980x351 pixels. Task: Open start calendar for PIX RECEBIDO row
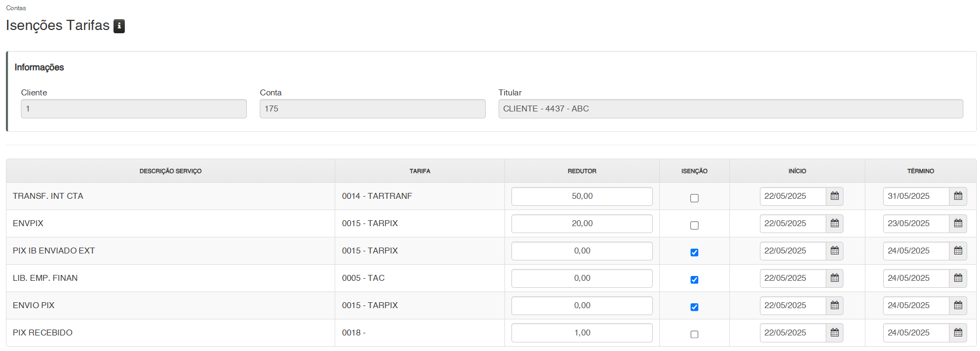coord(834,333)
